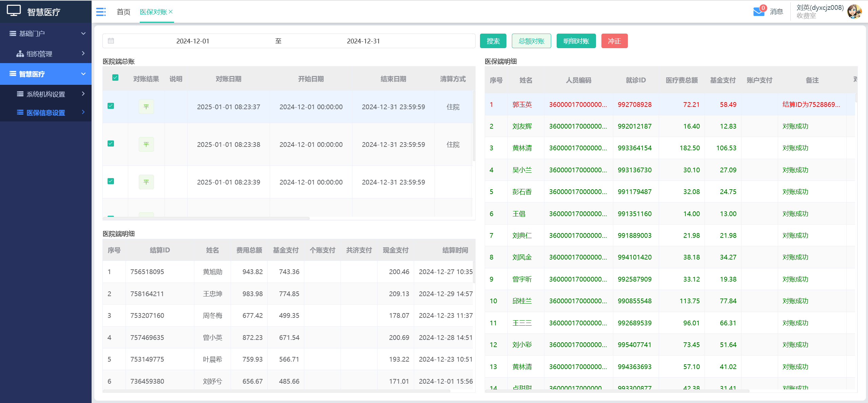
Task: Click the 平 result badge in first row
Action: click(x=146, y=107)
